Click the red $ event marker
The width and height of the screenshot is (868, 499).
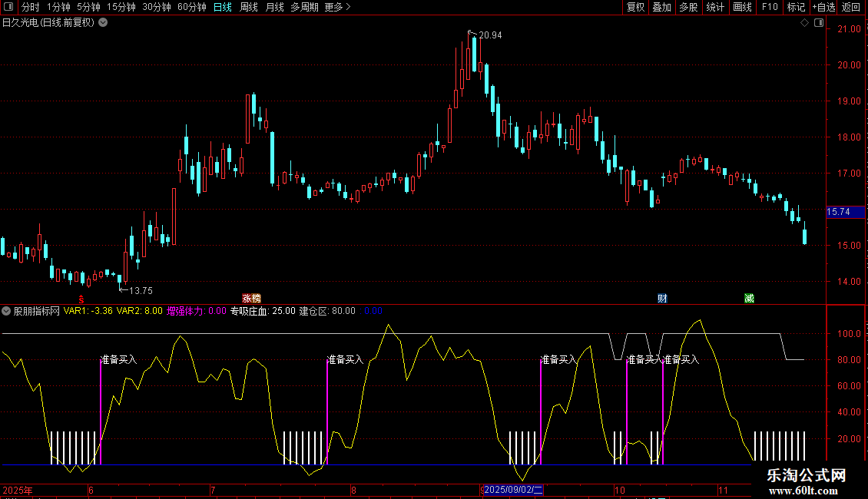(x=81, y=298)
